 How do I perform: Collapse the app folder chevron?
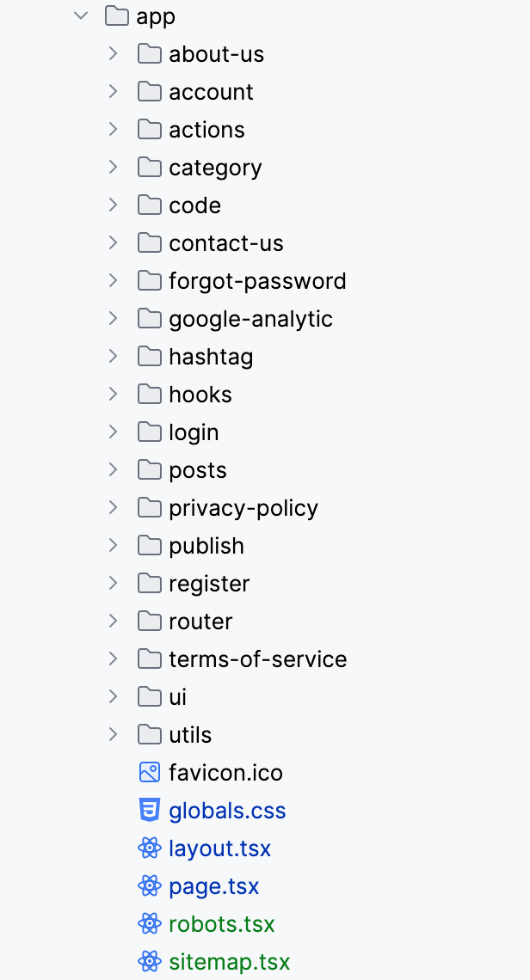(x=81, y=16)
